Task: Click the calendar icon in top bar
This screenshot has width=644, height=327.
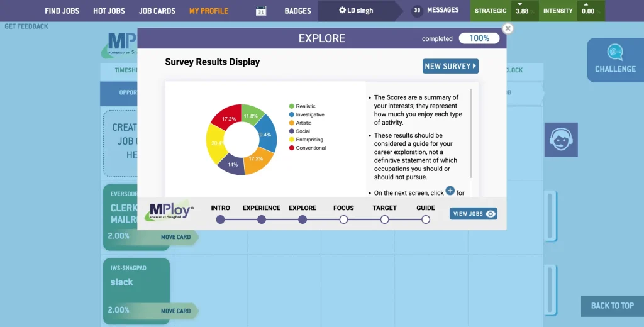Action: coord(261,11)
